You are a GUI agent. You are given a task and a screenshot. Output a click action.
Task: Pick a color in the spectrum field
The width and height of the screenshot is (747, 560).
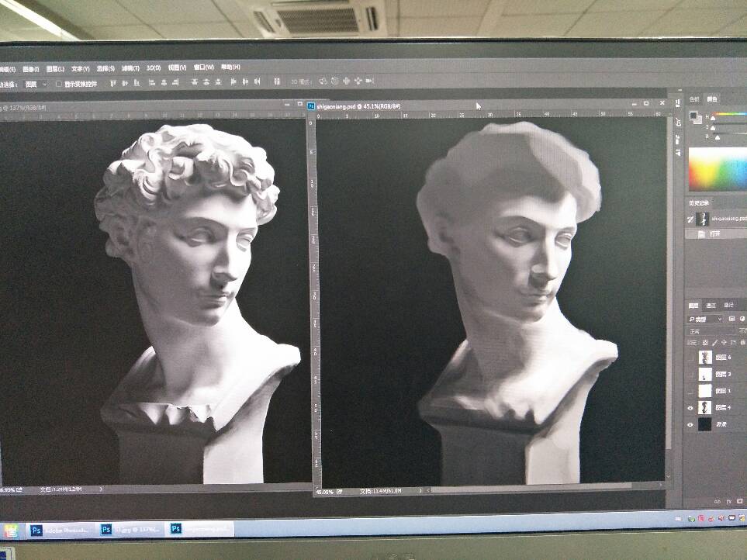[718, 168]
